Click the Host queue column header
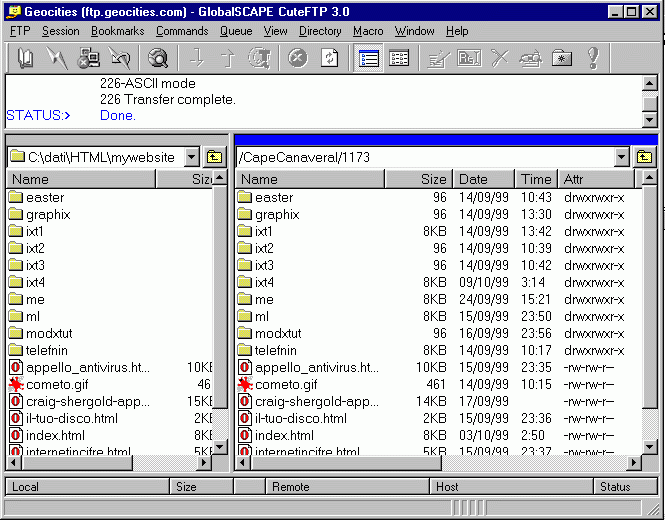 (x=511, y=486)
